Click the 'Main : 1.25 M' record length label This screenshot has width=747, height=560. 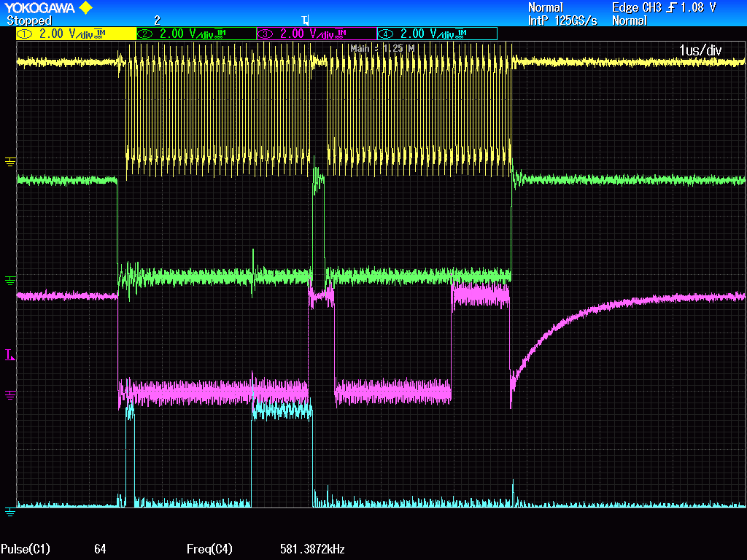pos(382,48)
